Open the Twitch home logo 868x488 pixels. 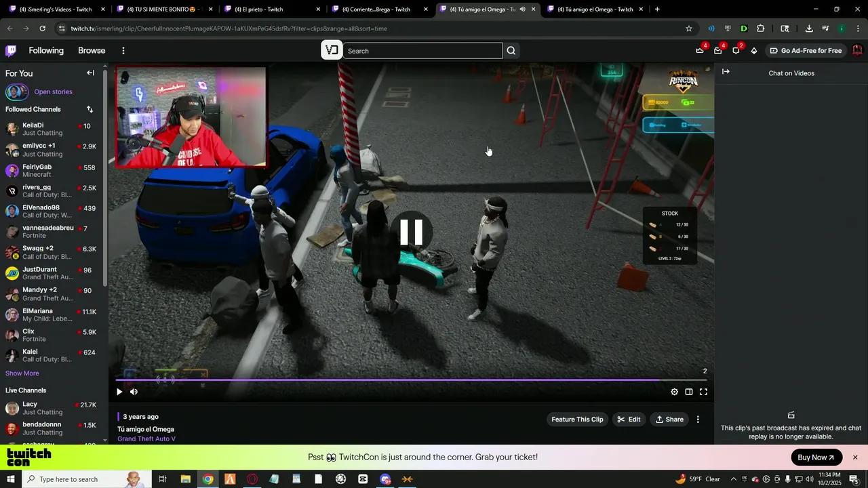11,51
